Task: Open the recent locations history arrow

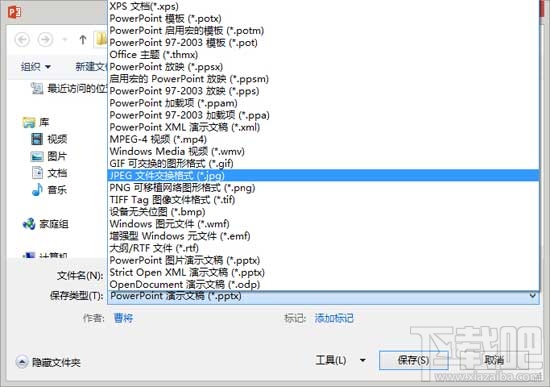Action: coord(65,39)
